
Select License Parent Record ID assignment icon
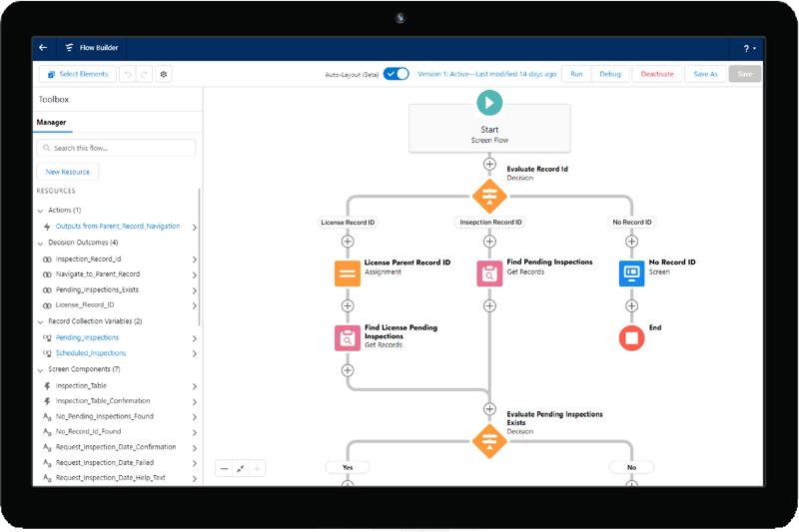point(348,273)
